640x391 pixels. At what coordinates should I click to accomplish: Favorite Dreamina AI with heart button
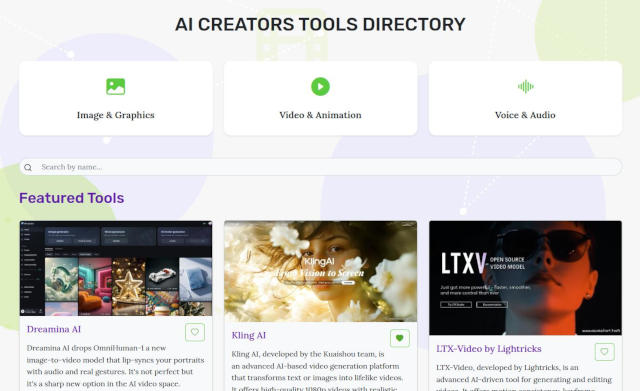[195, 332]
